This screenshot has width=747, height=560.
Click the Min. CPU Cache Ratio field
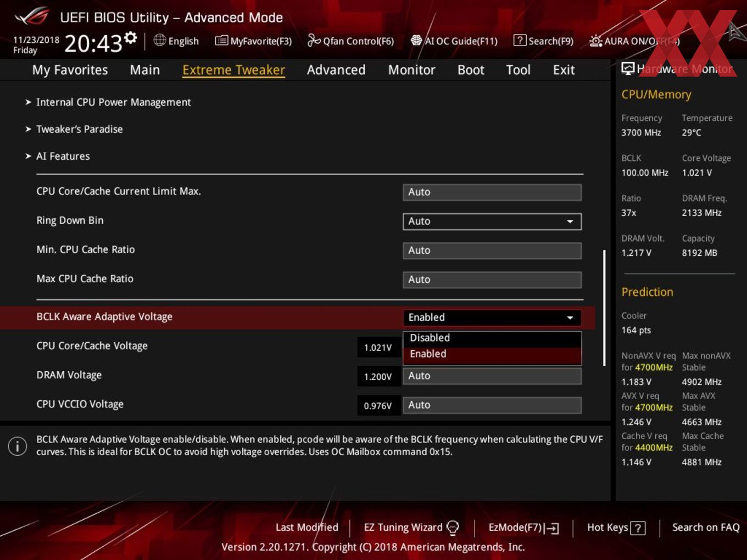click(x=492, y=250)
